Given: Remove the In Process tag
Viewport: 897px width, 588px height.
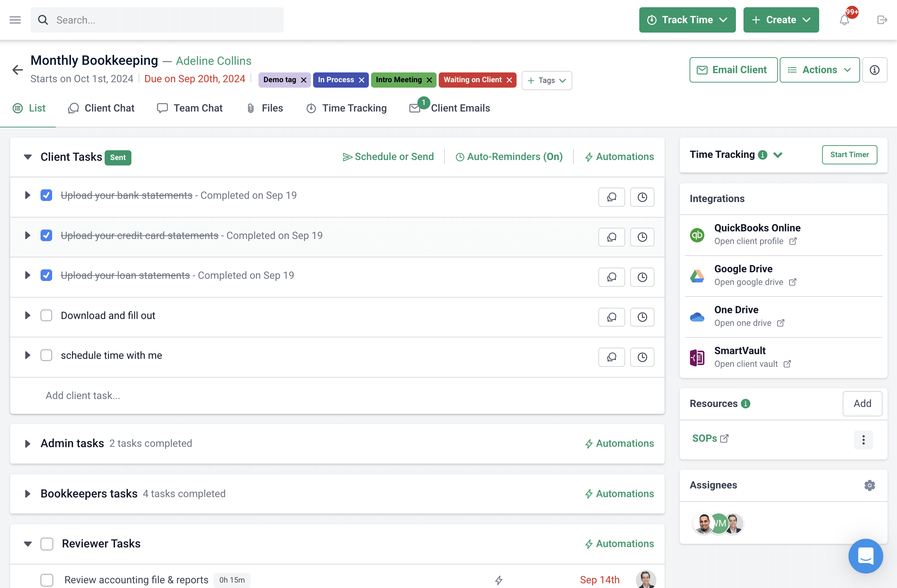Looking at the screenshot, I should (x=361, y=80).
